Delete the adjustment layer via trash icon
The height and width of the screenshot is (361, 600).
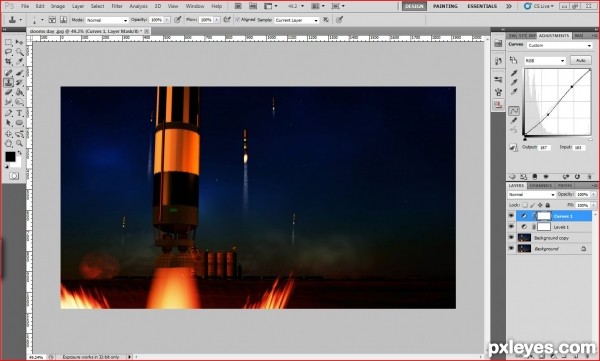coord(589,176)
